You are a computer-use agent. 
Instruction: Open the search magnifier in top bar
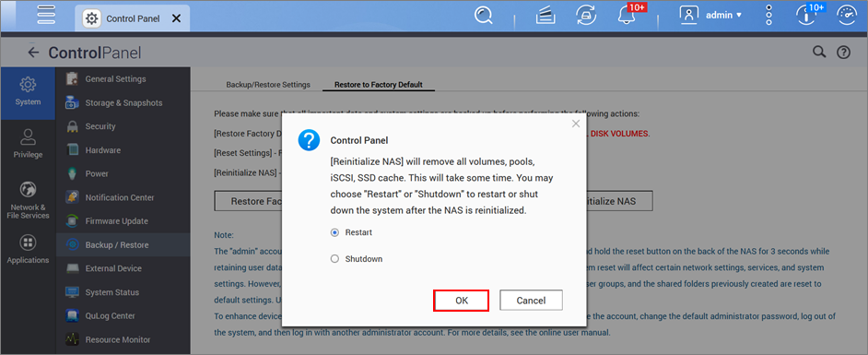(483, 16)
